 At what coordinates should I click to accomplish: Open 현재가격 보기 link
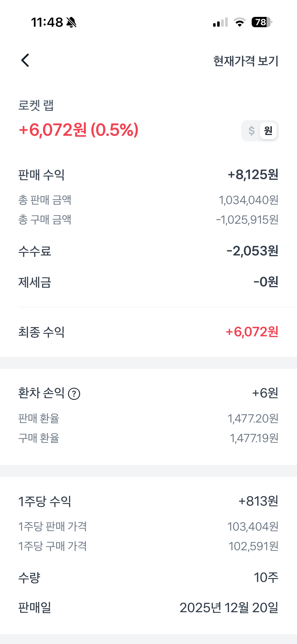pos(246,61)
